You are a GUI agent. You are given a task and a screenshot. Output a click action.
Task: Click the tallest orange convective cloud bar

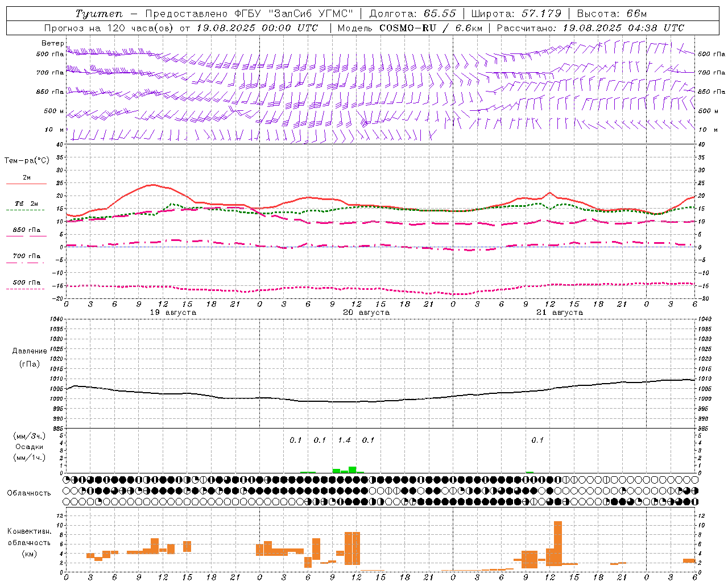point(557,543)
